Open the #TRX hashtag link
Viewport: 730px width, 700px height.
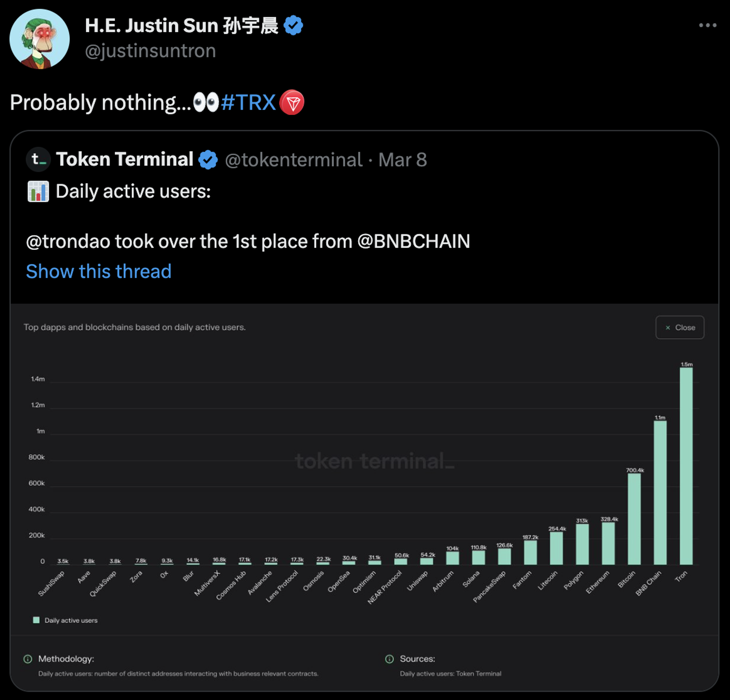248,102
